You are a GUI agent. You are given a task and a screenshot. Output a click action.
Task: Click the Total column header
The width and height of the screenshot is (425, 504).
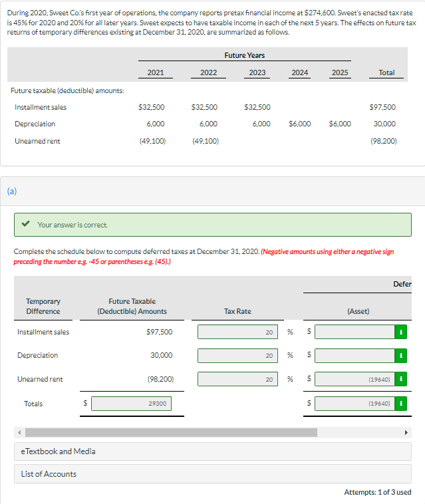pos(386,72)
